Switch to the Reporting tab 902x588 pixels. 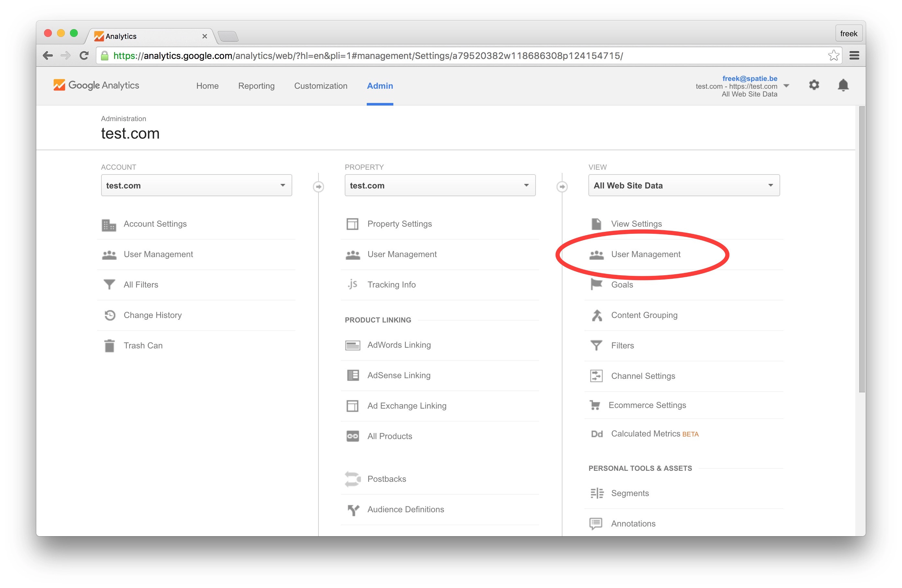coord(256,86)
